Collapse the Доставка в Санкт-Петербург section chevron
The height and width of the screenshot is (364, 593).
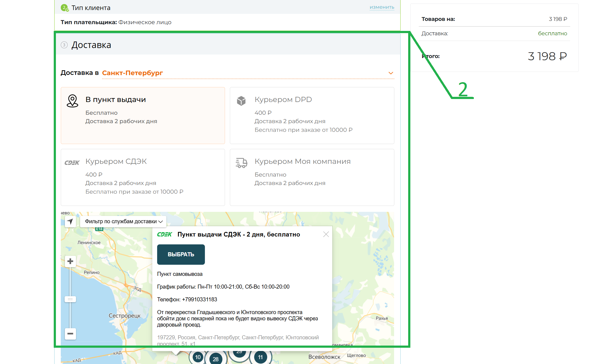coord(391,73)
